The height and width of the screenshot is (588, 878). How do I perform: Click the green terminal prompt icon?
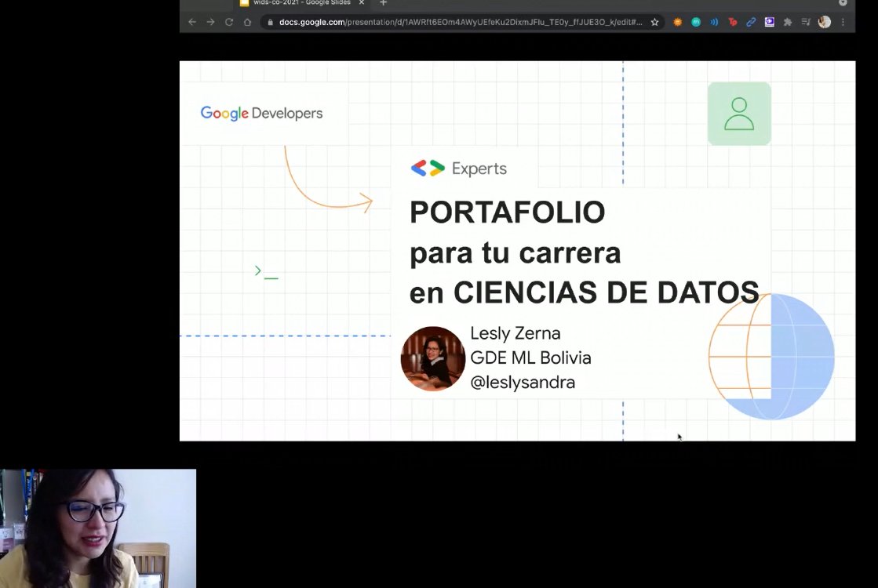click(x=267, y=273)
